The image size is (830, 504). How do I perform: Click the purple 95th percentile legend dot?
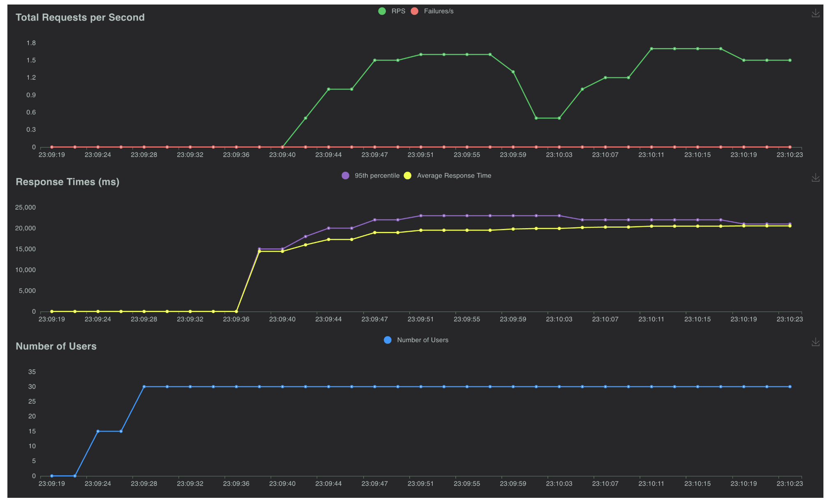tap(345, 176)
